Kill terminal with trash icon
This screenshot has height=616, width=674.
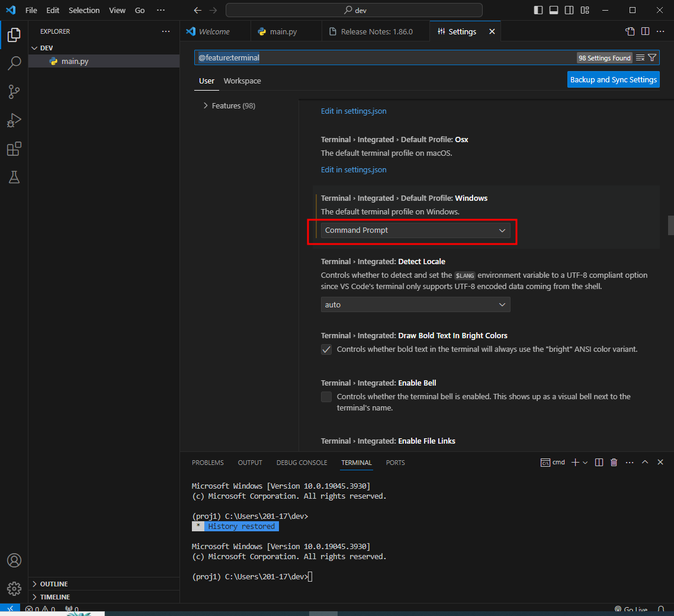click(x=614, y=462)
